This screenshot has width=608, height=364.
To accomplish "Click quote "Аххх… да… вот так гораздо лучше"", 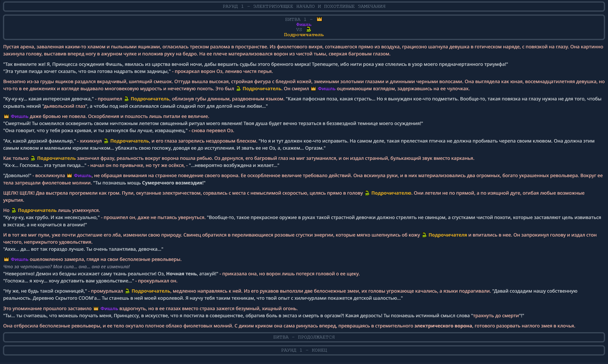I will coord(83,249).
